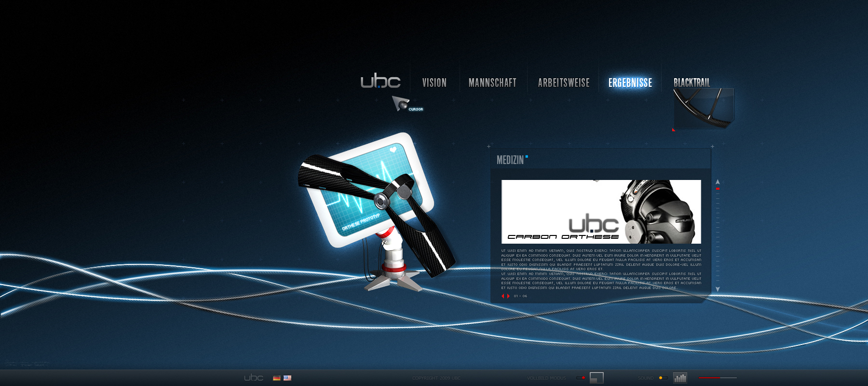Toggle the Sound on/off switch
Image resolution: width=868 pixels, height=386 pixels.
click(663, 378)
